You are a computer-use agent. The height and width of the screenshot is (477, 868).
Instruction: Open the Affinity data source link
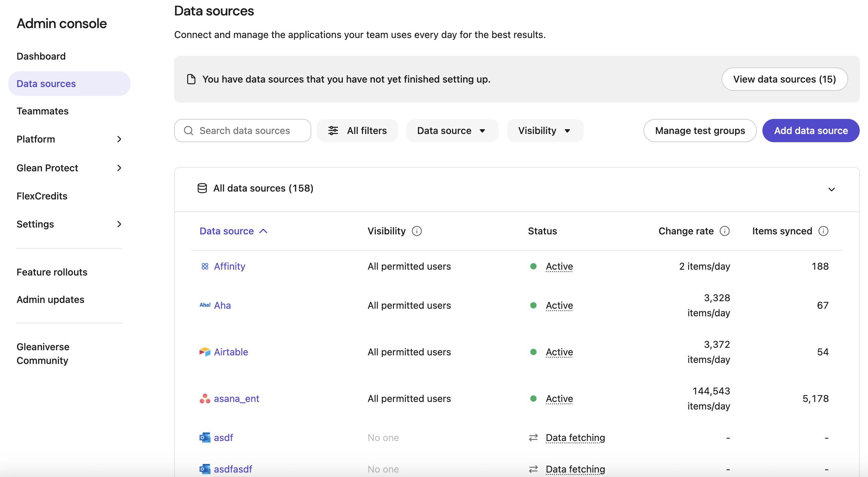[230, 266]
